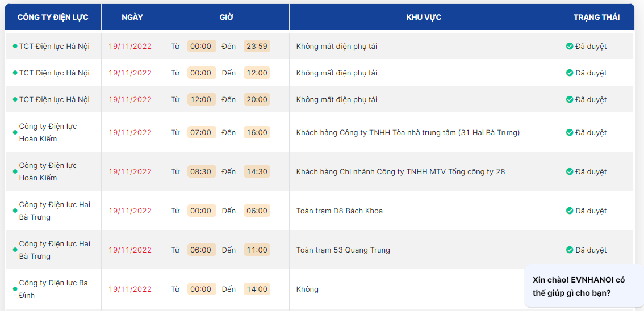Click the 23:59 end time badge
The width and height of the screenshot is (644, 311).
click(x=257, y=46)
